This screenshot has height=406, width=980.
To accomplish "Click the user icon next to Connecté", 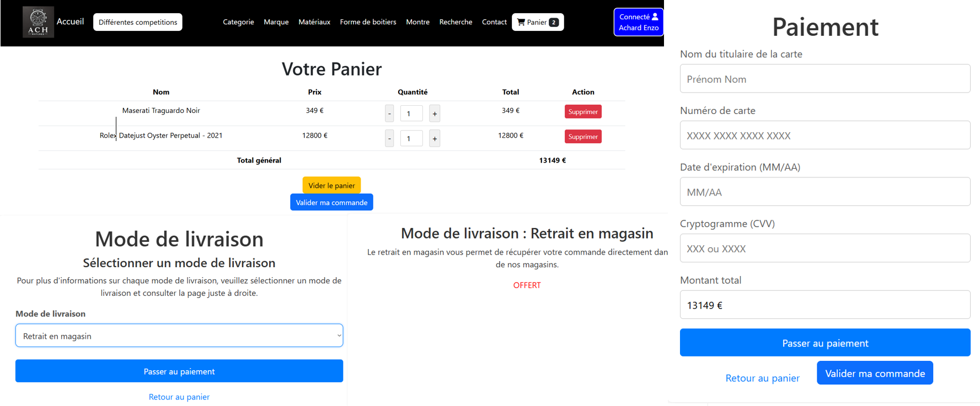I will 655,17.
